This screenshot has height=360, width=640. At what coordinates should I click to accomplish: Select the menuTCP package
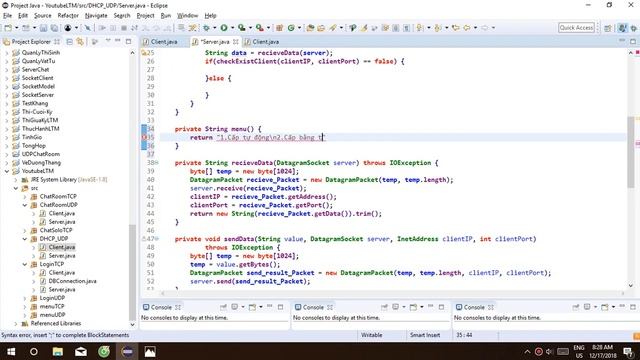point(52,307)
